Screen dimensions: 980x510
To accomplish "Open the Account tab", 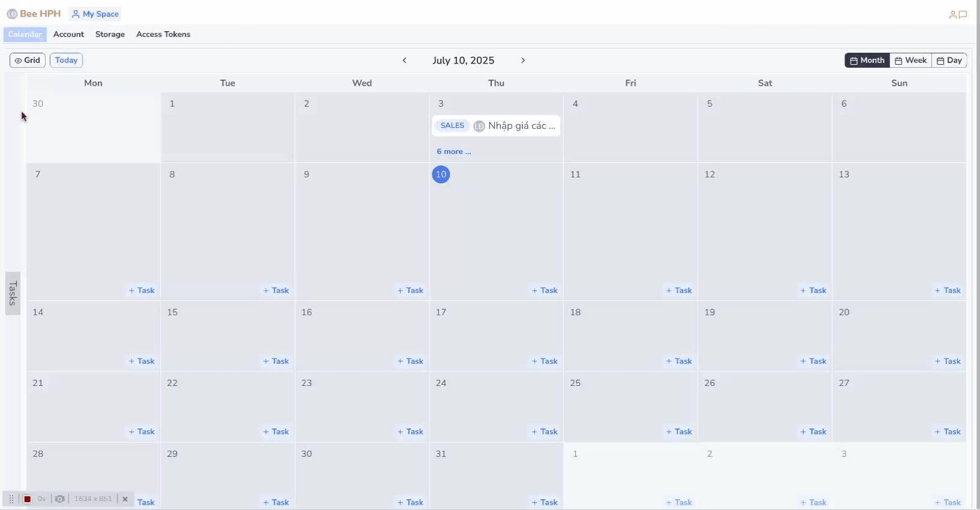I will click(x=68, y=34).
